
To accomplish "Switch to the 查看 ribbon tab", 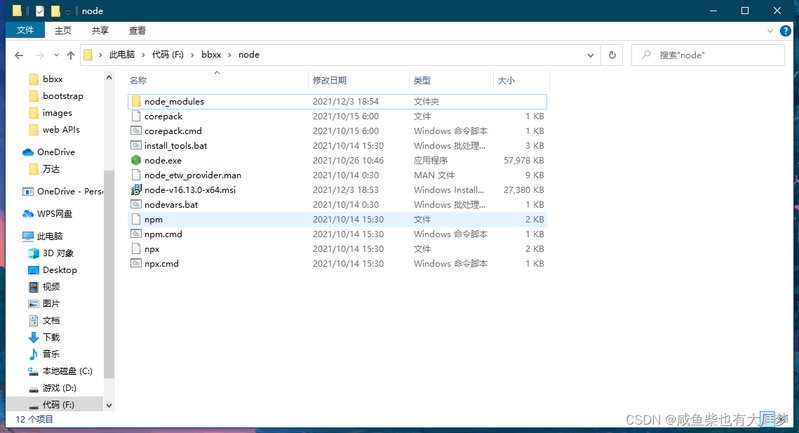I will click(x=137, y=31).
